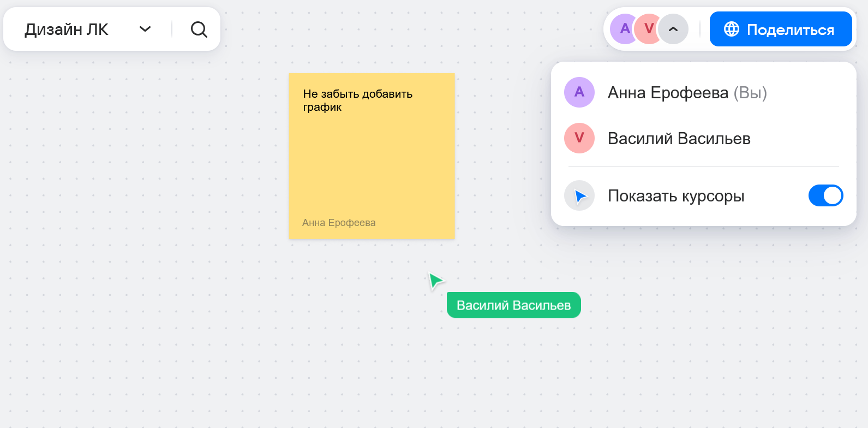Click the note text Не забыть добавить график
This screenshot has width=868, height=428.
(x=357, y=100)
